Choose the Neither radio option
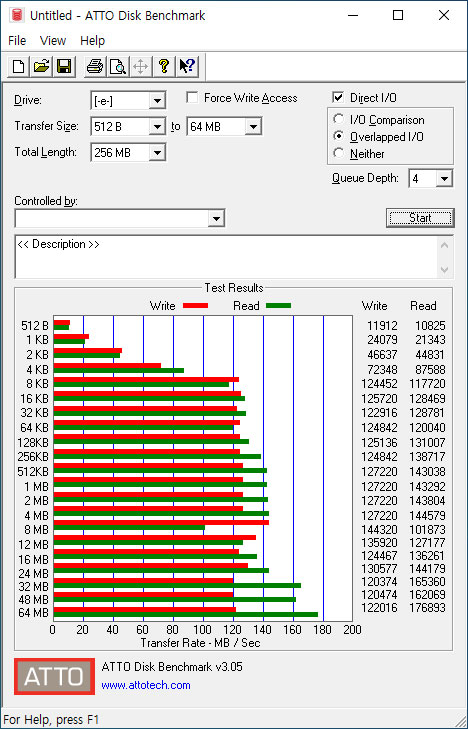The width and height of the screenshot is (468, 729). 339,153
